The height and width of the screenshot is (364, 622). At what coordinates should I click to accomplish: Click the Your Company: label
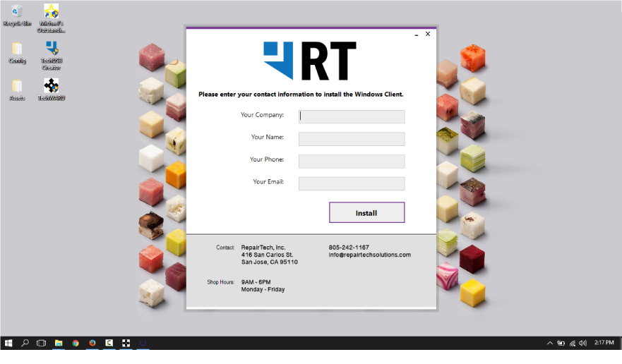tap(262, 114)
